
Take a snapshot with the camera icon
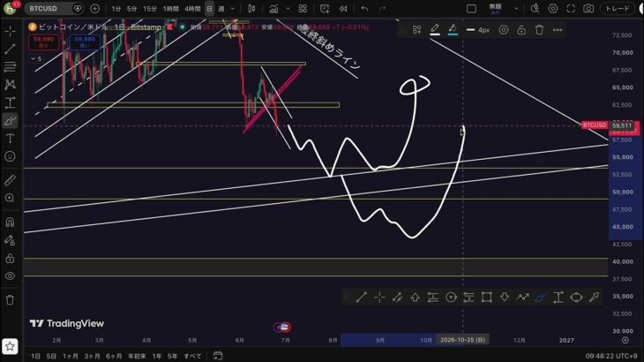pyautogui.click(x=588, y=9)
